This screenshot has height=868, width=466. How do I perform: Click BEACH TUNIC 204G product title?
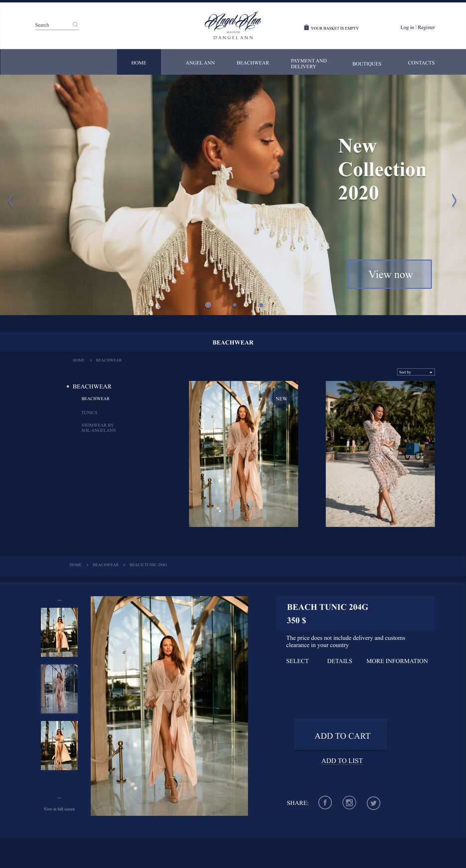click(327, 607)
